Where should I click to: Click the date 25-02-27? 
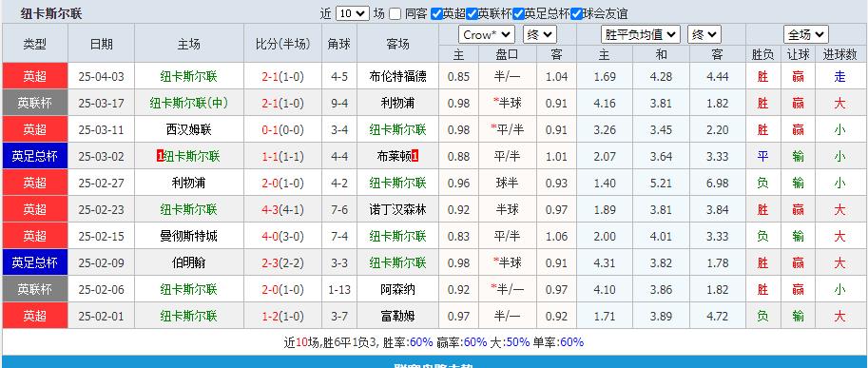coord(102,184)
